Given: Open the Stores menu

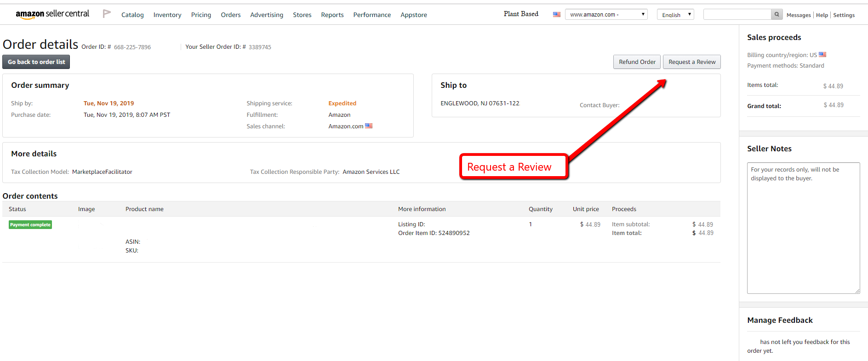Looking at the screenshot, I should 302,15.
